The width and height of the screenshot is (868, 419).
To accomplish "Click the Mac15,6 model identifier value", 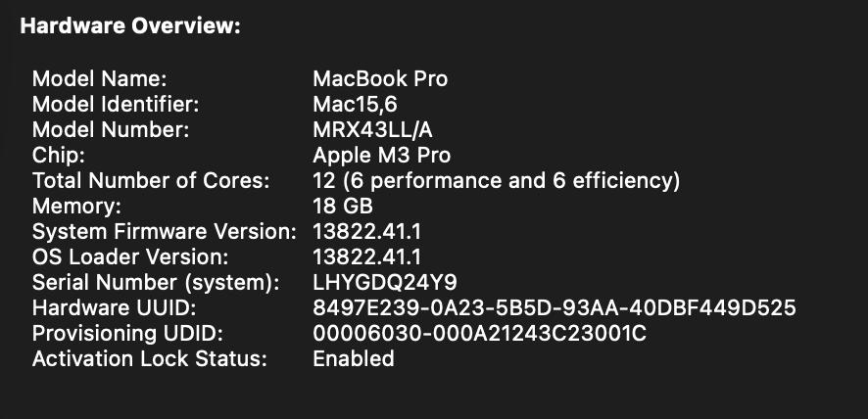I will tap(354, 104).
